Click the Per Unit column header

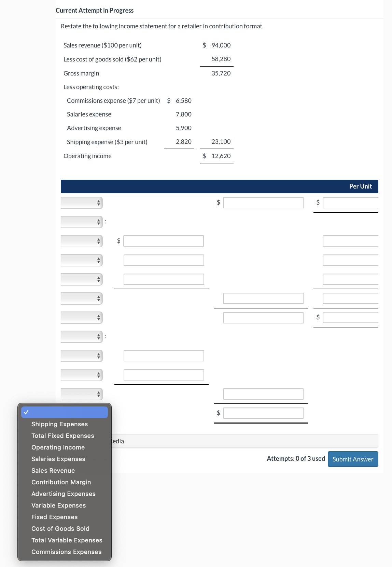coord(360,186)
